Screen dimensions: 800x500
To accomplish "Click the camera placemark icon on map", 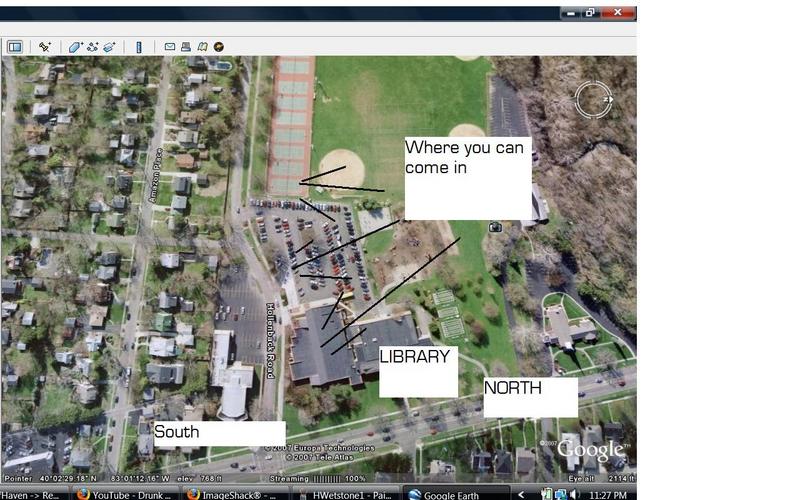I will pos(495,228).
